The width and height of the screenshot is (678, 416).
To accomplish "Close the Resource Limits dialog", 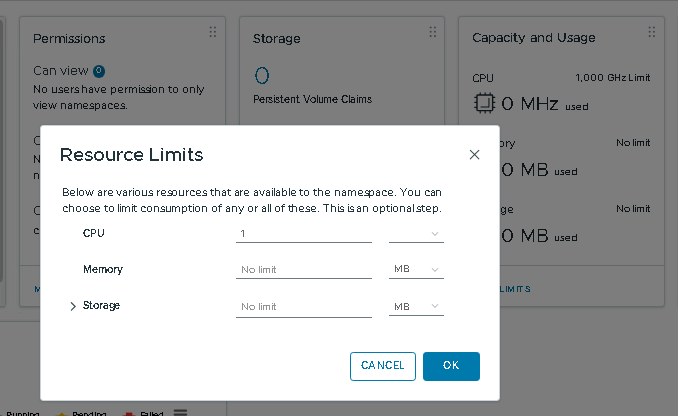I will pyautogui.click(x=474, y=155).
